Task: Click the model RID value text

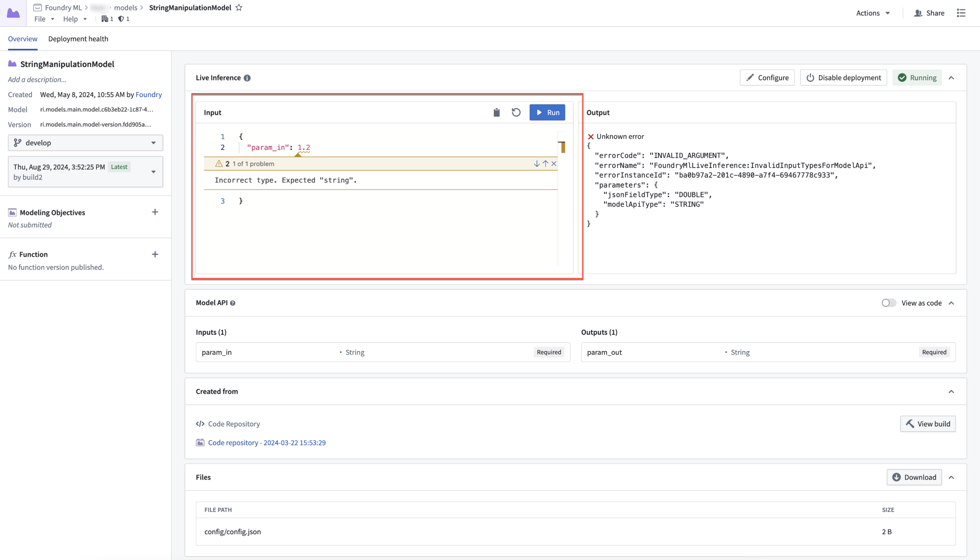Action: tap(97, 110)
